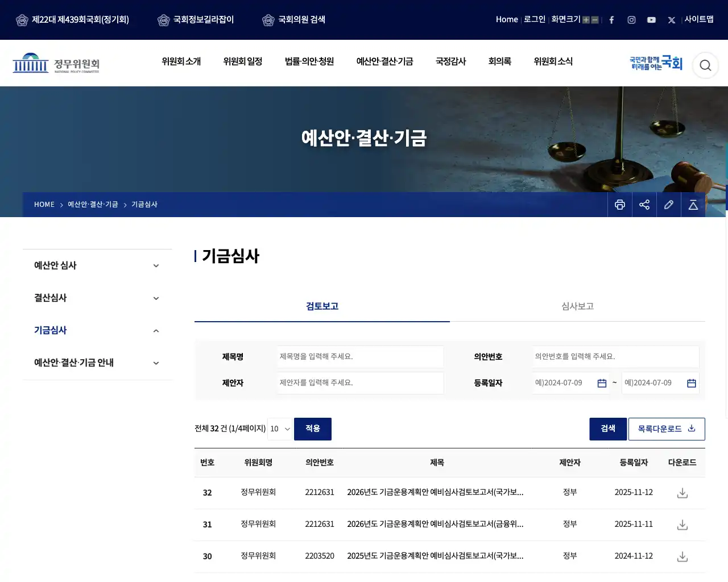Image resolution: width=728 pixels, height=582 pixels.
Task: Open 예산안·결산·기금 menu
Action: coord(385,61)
